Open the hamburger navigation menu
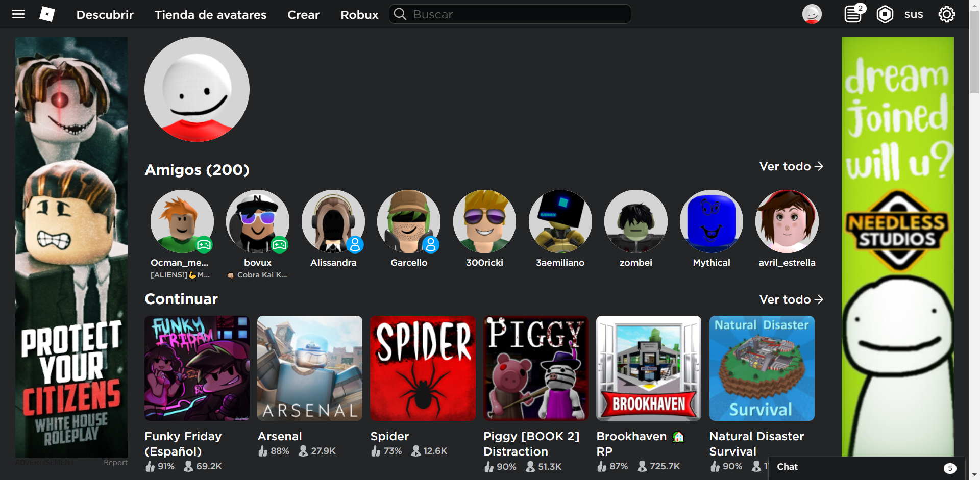Viewport: 980px width, 480px height. pos(18,14)
